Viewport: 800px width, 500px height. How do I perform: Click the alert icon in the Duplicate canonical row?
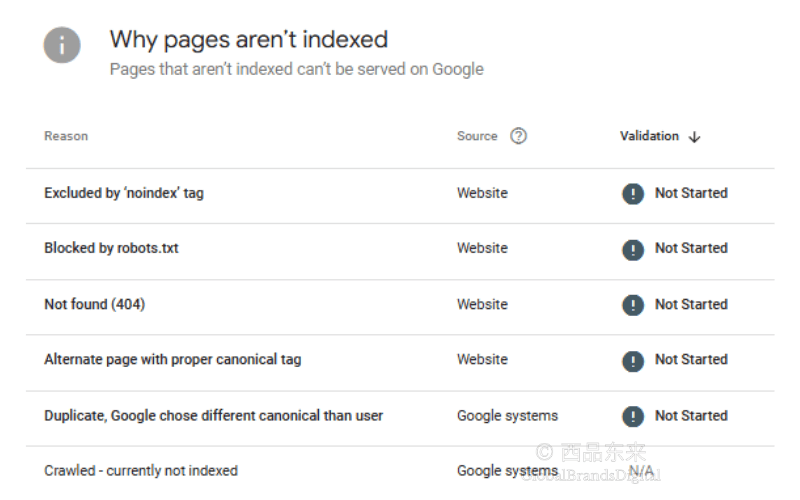[x=633, y=416]
